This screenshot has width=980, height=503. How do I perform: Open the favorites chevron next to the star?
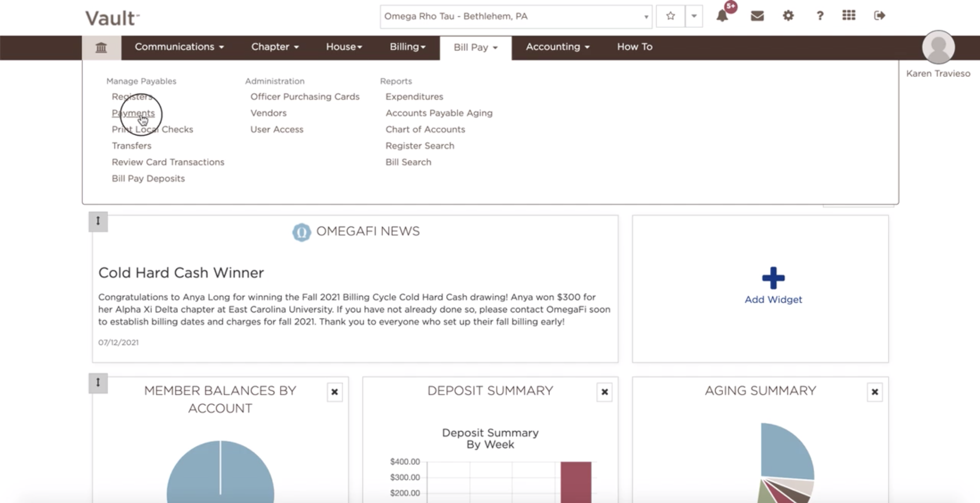tap(694, 16)
